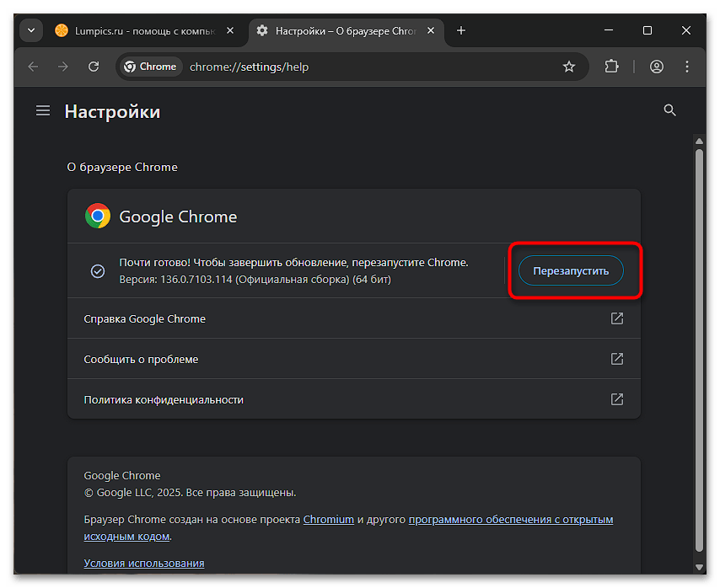Viewport: 720px width, 588px height.
Task: Open Справка Google Chrome
Action: (353, 318)
